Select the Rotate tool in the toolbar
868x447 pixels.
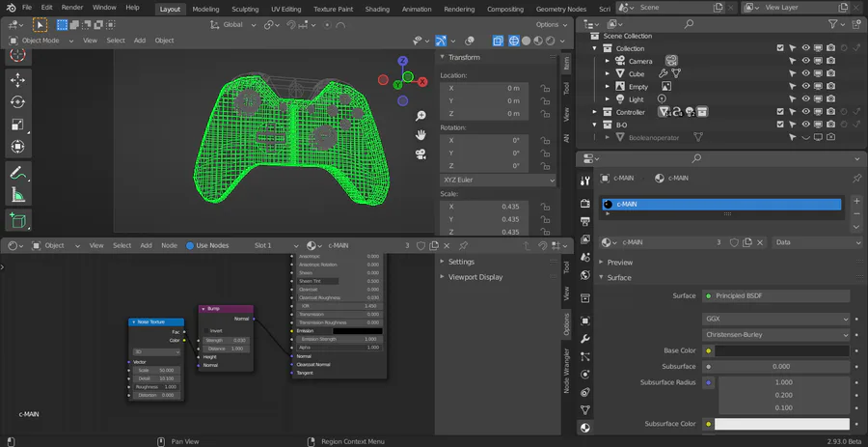(17, 102)
